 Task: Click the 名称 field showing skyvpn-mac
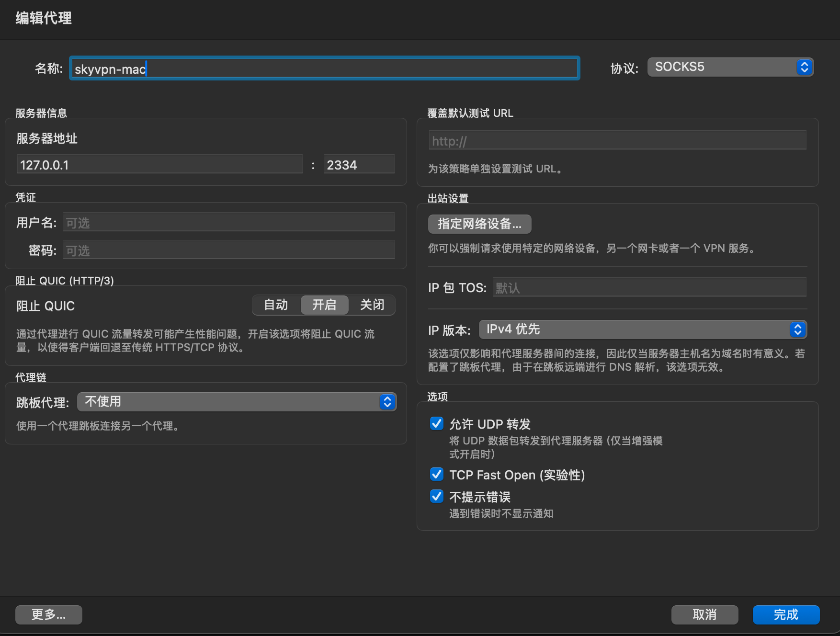pos(324,68)
